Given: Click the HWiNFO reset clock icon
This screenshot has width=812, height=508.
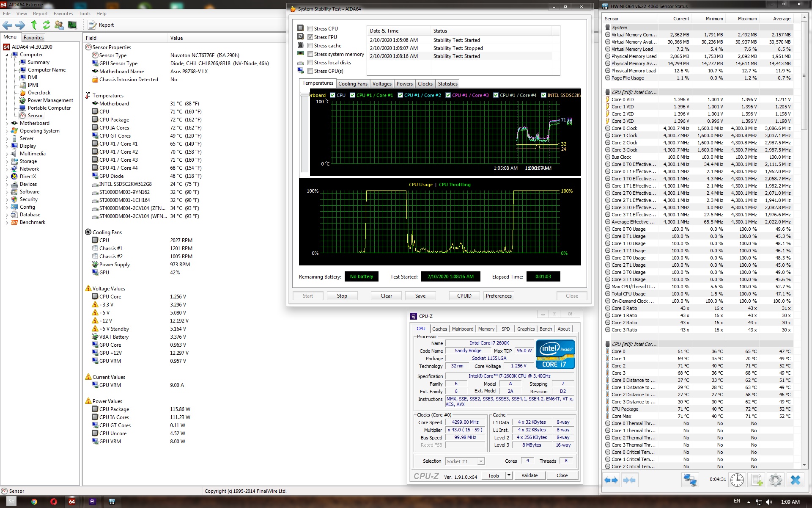Looking at the screenshot, I should (737, 480).
